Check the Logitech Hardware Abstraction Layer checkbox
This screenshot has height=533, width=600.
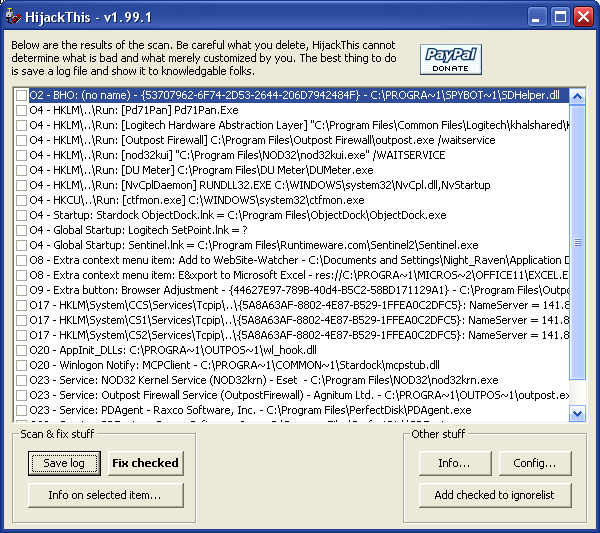(21, 125)
